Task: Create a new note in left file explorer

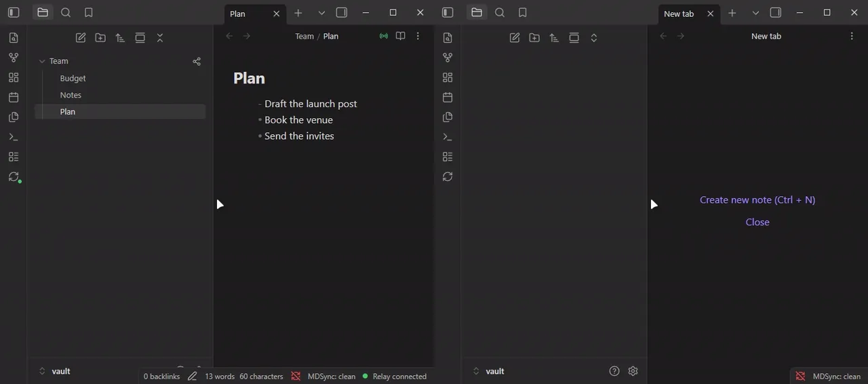Action: tap(81, 38)
